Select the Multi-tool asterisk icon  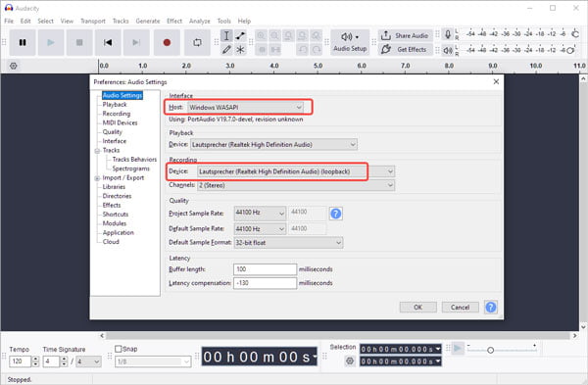240,50
